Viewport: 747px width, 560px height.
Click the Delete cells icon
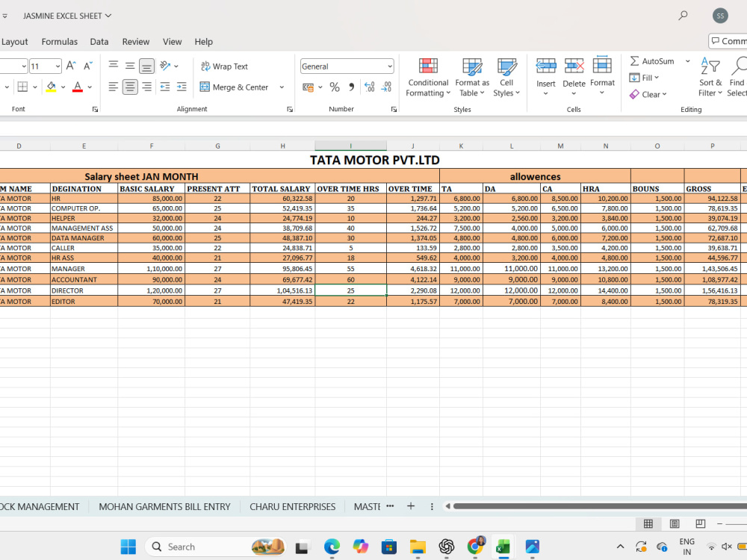coord(574,65)
